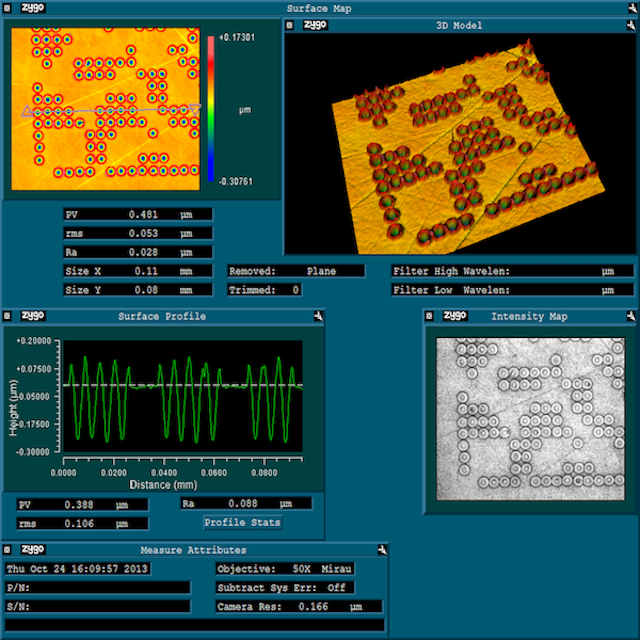Image resolution: width=640 pixels, height=640 pixels.
Task: Click the Intensity Map title text
Action: click(529, 316)
